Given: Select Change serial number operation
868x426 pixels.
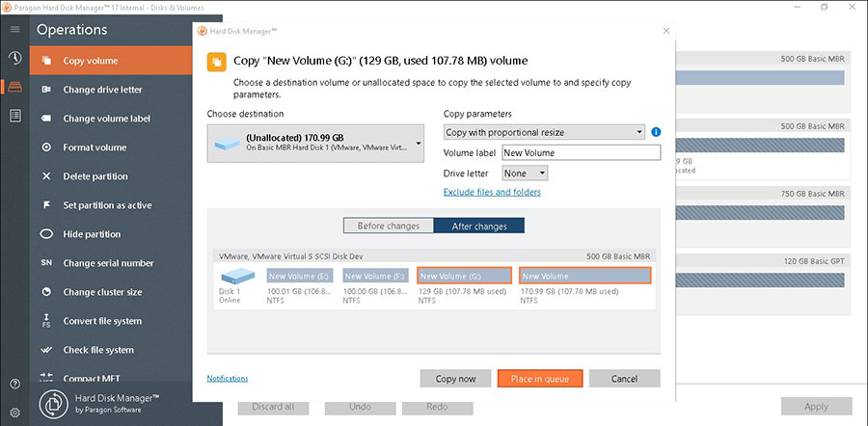Looking at the screenshot, I should pos(111,263).
